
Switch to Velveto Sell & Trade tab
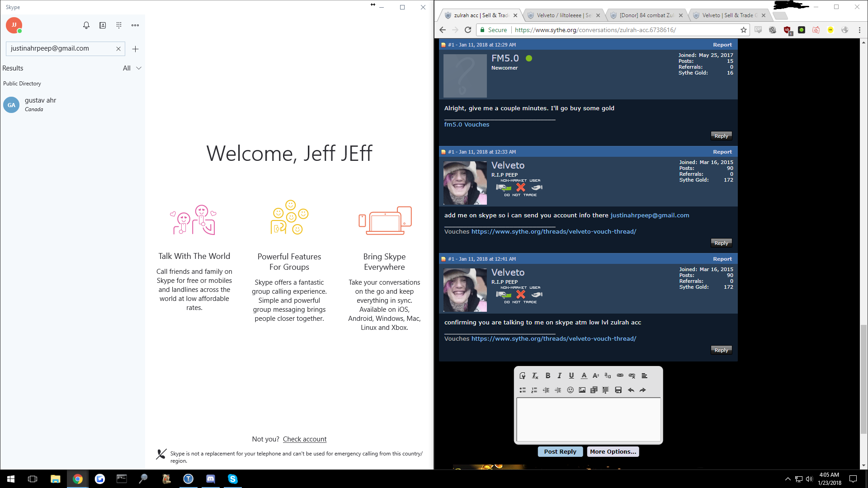click(x=728, y=15)
